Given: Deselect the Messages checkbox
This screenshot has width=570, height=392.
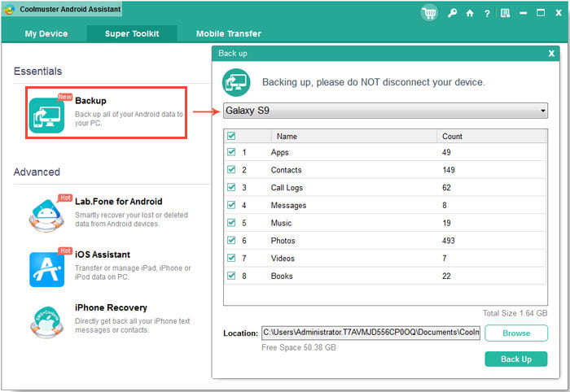Looking at the screenshot, I should [231, 205].
